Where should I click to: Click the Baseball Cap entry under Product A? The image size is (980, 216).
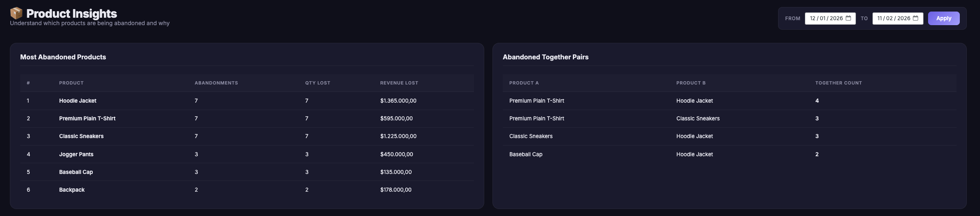[x=525, y=154]
